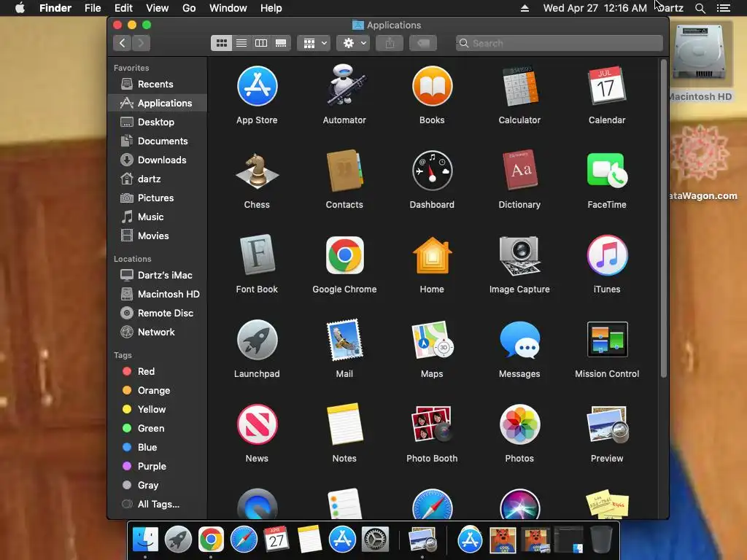Open the News app icon

(258, 424)
